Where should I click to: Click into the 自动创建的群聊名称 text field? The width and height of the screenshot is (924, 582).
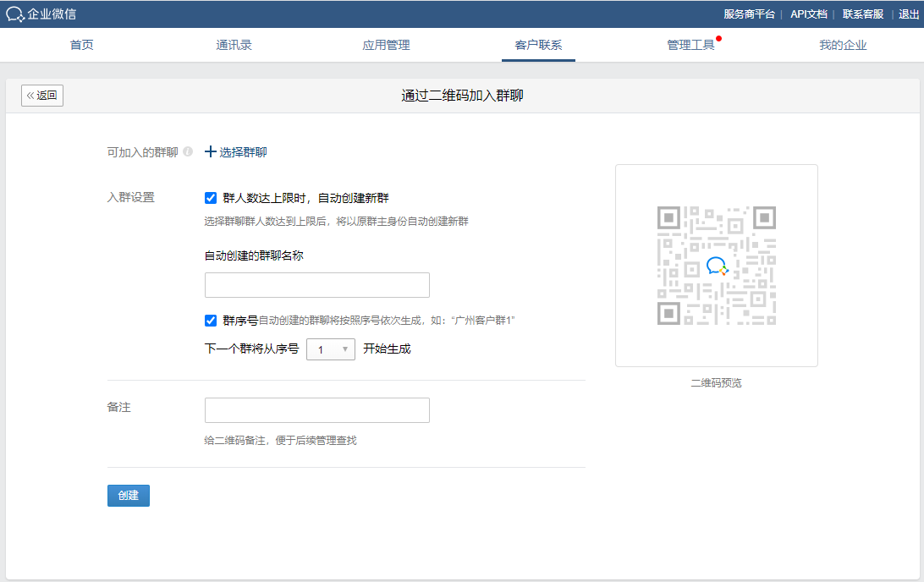(317, 285)
